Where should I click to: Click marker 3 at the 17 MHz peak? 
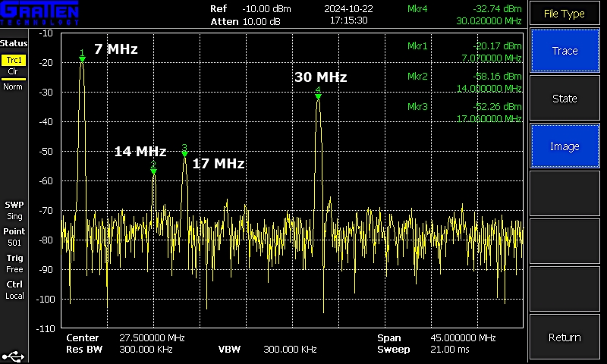pyautogui.click(x=184, y=152)
